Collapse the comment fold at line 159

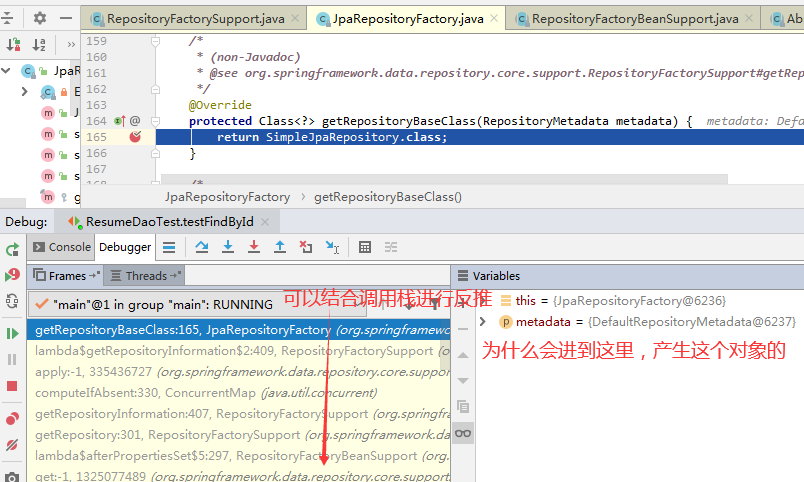point(155,41)
